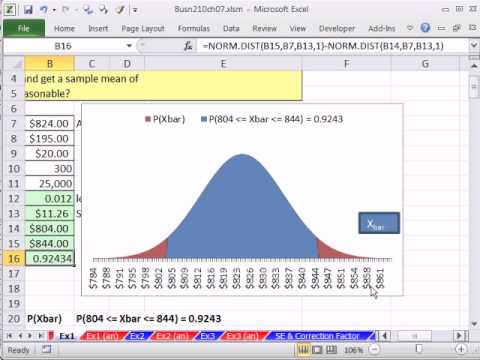Image resolution: width=480 pixels, height=360 pixels.
Task: Click the P(804 <= Xbar <= 844) legend entry
Action: click(x=272, y=119)
